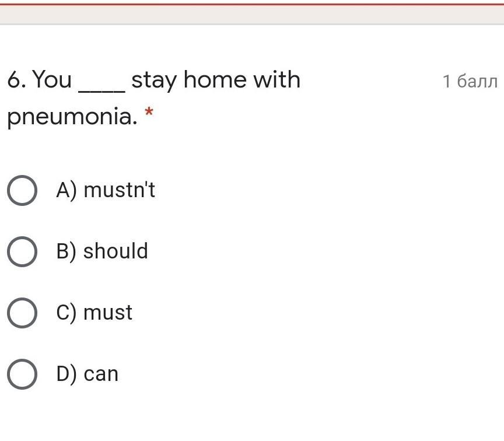The width and height of the screenshot is (504, 441).
Task: Choose the answer label should
Action: 116,251
